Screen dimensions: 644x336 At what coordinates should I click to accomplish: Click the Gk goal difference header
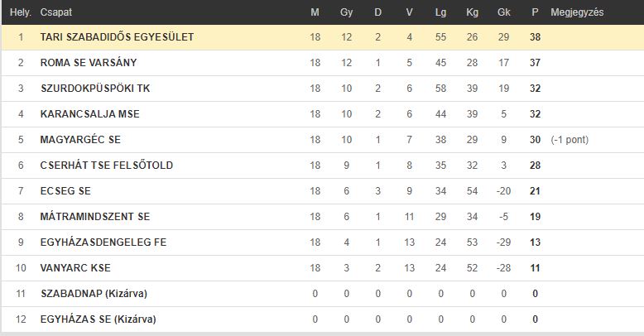(x=503, y=12)
